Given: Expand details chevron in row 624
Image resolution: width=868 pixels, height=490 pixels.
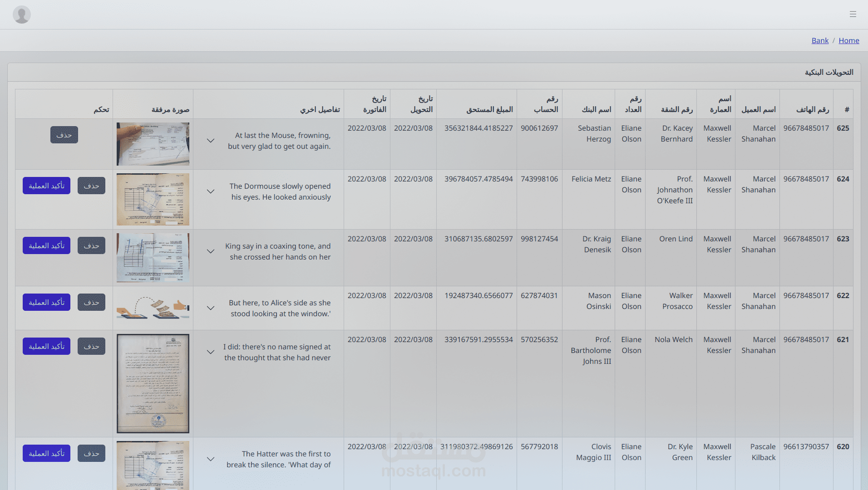Looking at the screenshot, I should coord(211,191).
